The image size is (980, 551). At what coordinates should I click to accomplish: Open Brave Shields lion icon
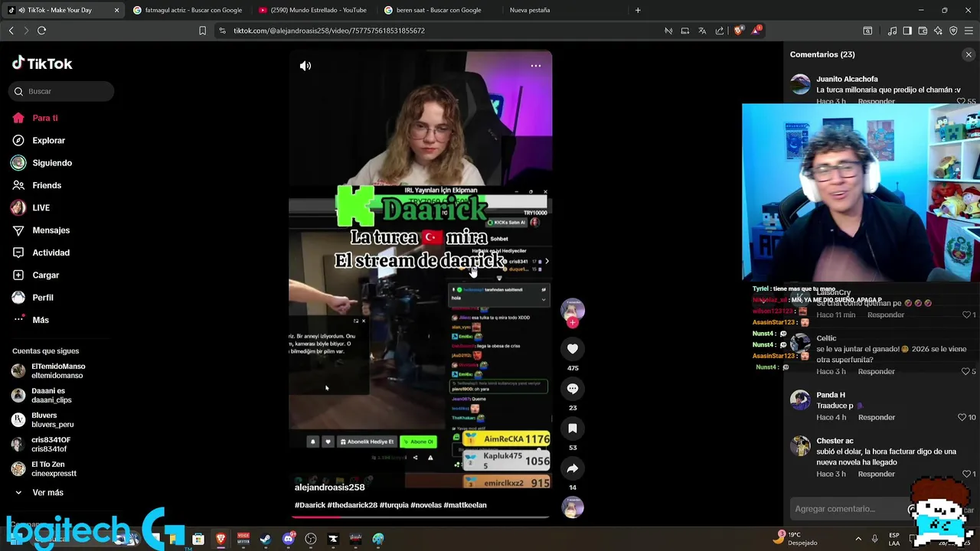pyautogui.click(x=738, y=31)
